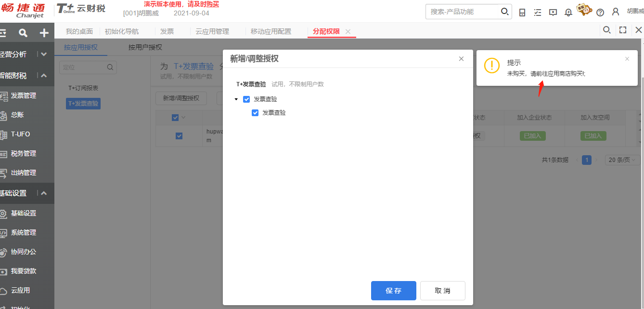The width and height of the screenshot is (644, 309).
Task: Switch to 云应用管理 tab
Action: (212, 31)
